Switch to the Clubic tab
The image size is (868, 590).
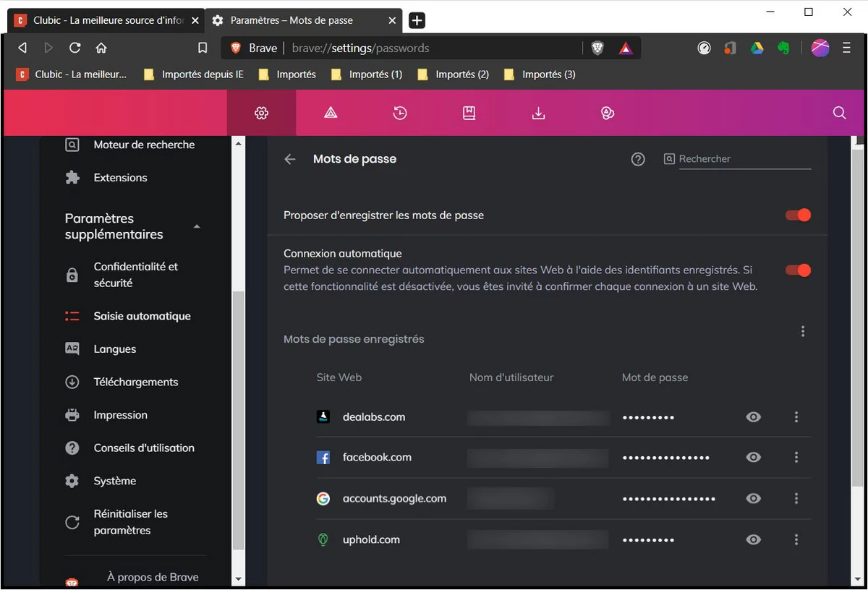(106, 20)
